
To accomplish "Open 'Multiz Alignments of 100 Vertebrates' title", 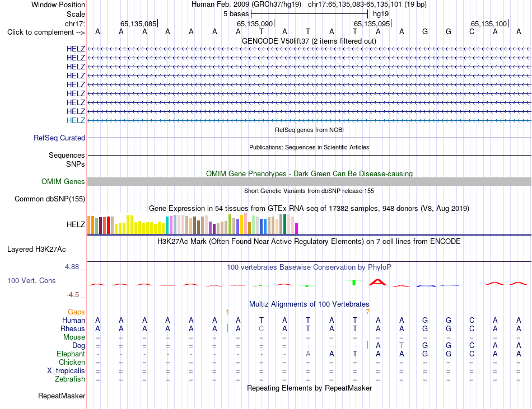I will (309, 304).
